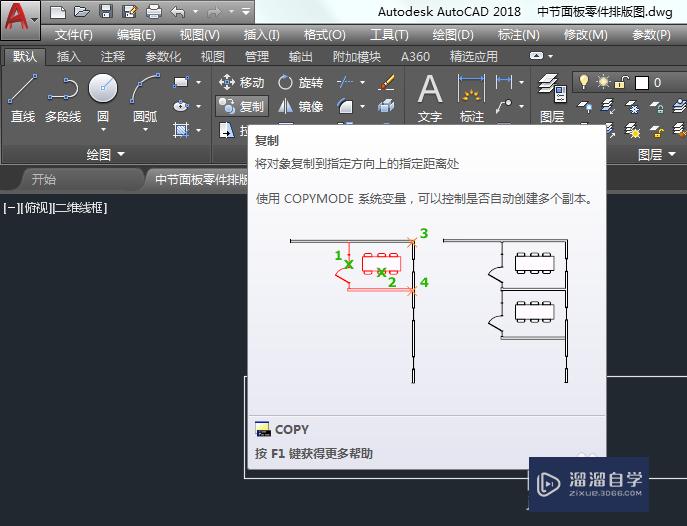The image size is (687, 526).
Task: Toggle layer 0 lock padlock icon
Action: pos(622,82)
